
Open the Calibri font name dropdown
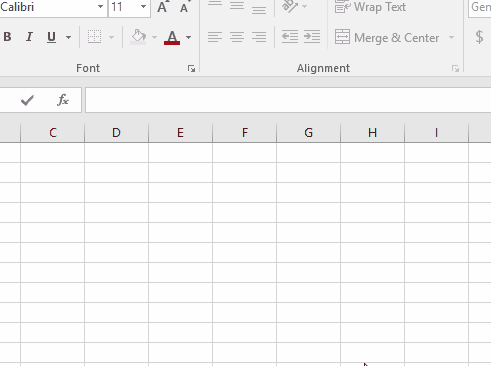click(x=100, y=6)
